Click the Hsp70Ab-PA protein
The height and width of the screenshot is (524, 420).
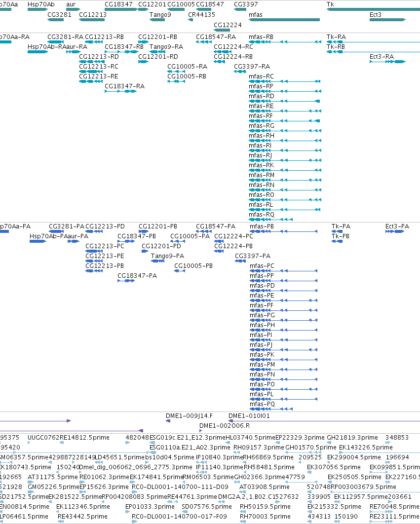[x=38, y=241]
